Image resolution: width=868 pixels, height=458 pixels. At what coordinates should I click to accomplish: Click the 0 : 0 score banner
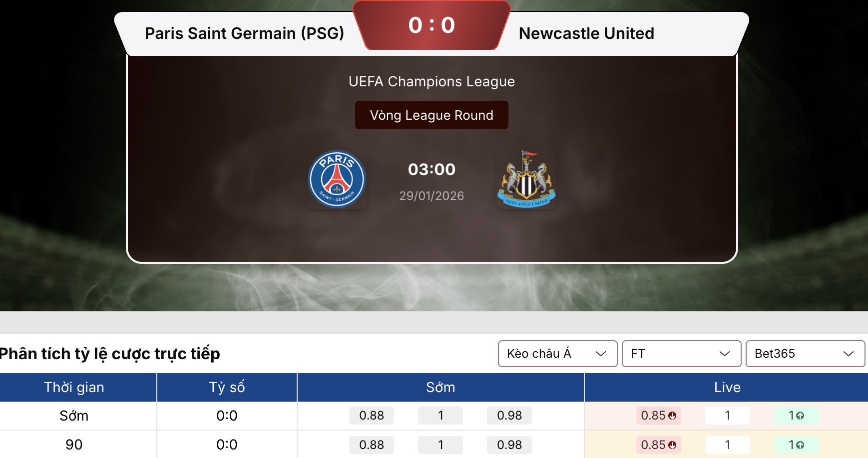[432, 25]
